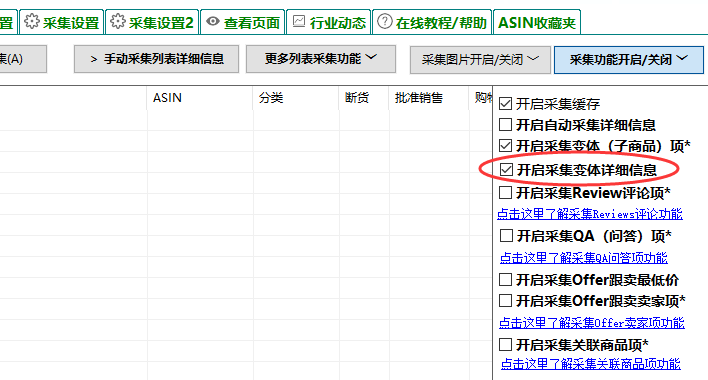Viewport: 708px width, 380px height.
Task: Open 采集图片开启/关闭 dropdown
Action: click(x=480, y=60)
